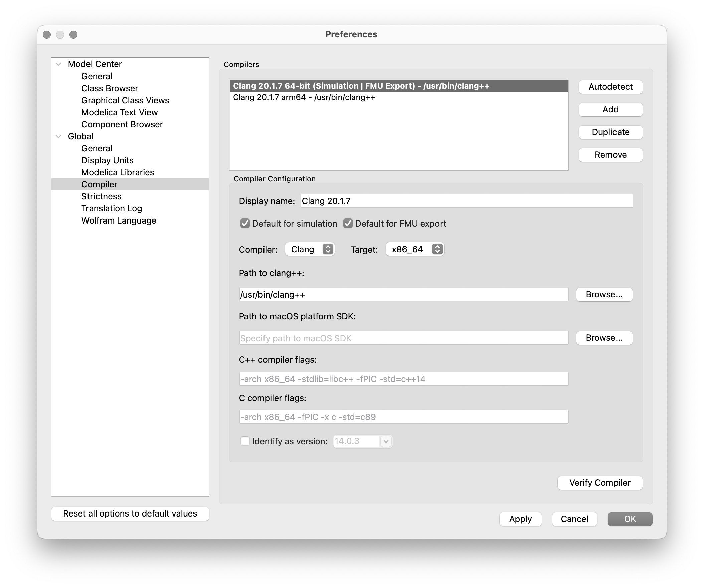
Task: Open Modelica Text View preferences
Action: 119,112
